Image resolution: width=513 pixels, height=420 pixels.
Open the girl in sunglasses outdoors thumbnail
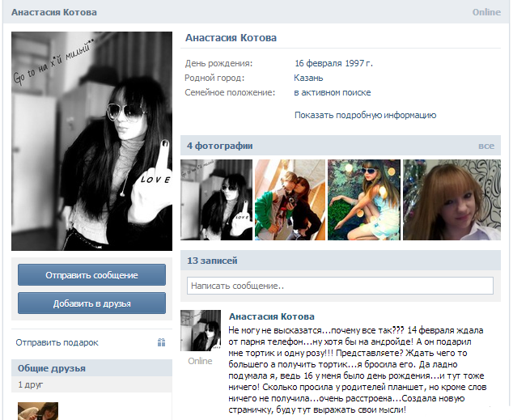(x=364, y=200)
